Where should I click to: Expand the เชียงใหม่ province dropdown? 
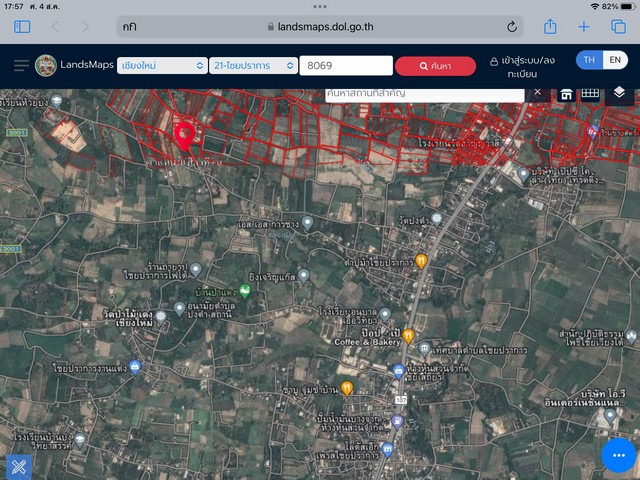coord(161,66)
